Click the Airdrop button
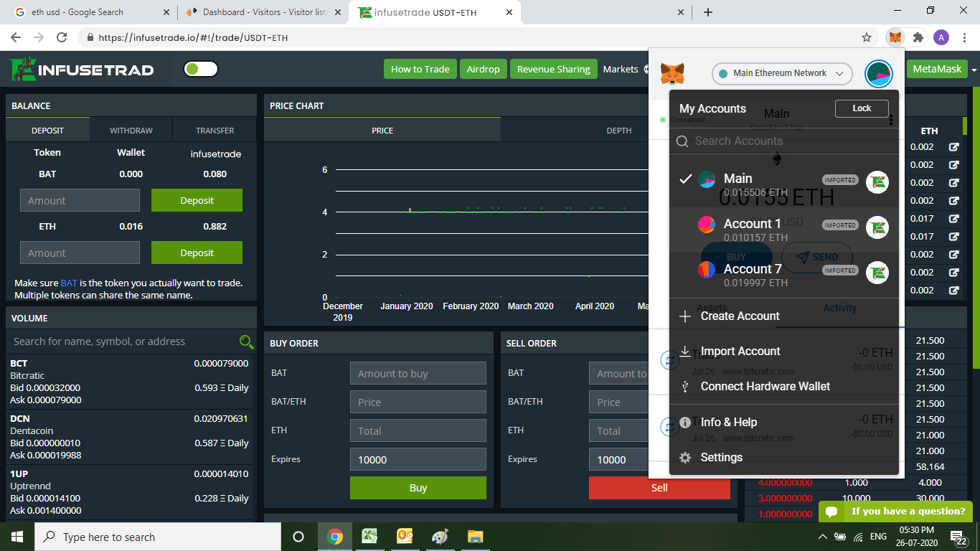This screenshot has width=980, height=551. coord(483,69)
